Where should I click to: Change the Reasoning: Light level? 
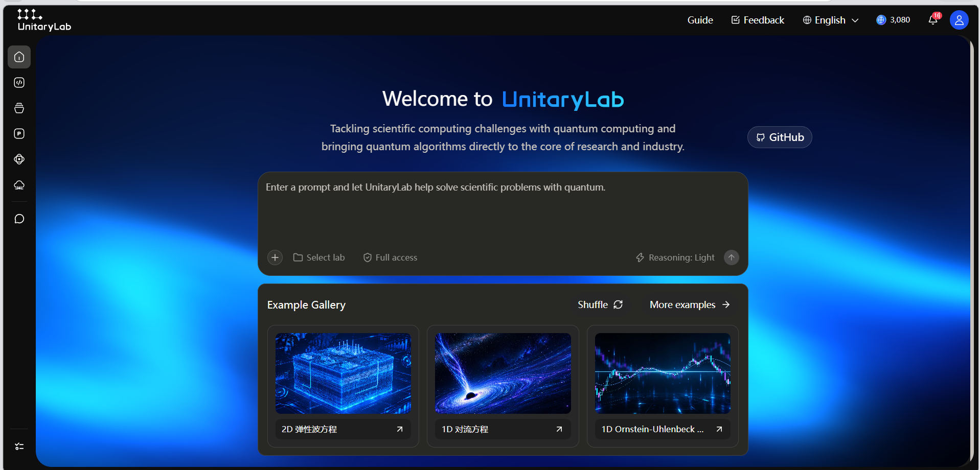675,257
